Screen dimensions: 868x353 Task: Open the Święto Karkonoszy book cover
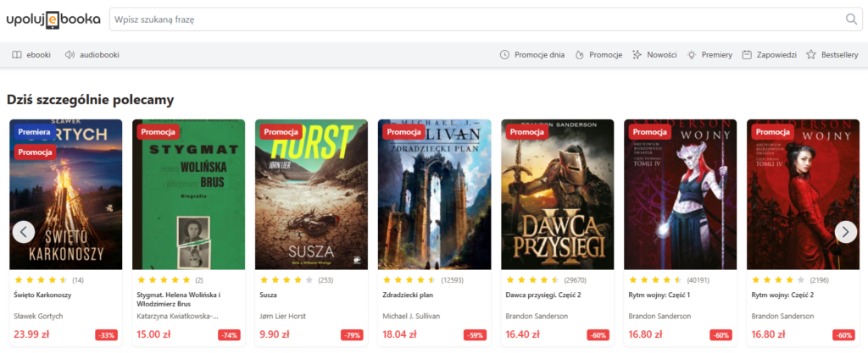[x=66, y=195]
